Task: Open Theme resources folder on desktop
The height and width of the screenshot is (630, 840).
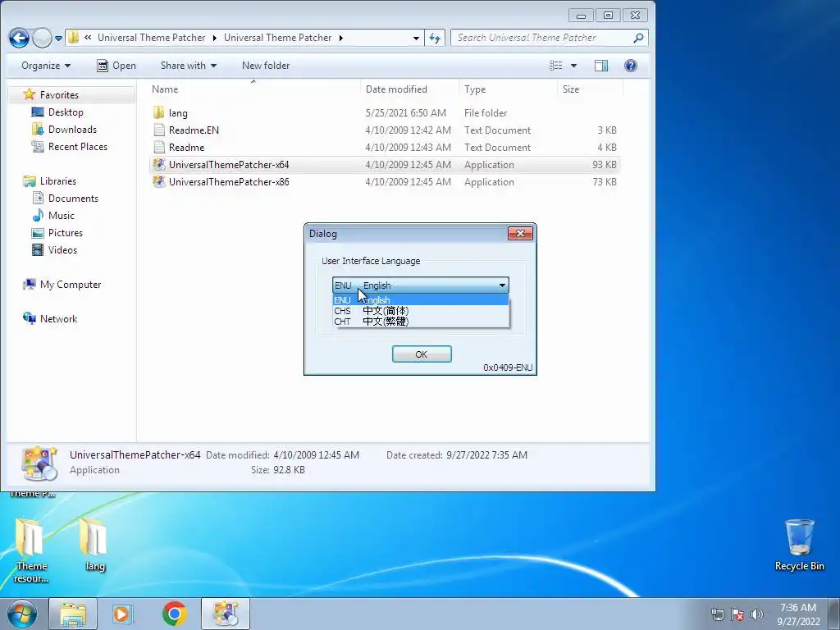Action: (x=32, y=550)
